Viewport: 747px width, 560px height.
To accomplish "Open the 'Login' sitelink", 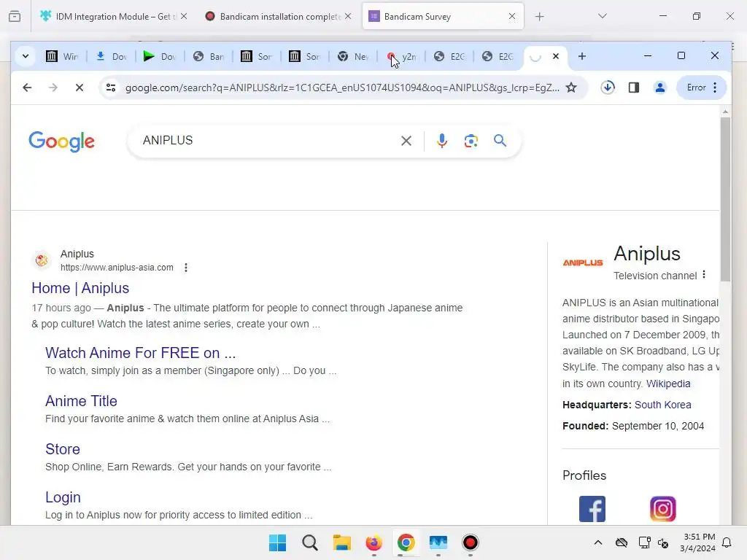I will pos(63,497).
